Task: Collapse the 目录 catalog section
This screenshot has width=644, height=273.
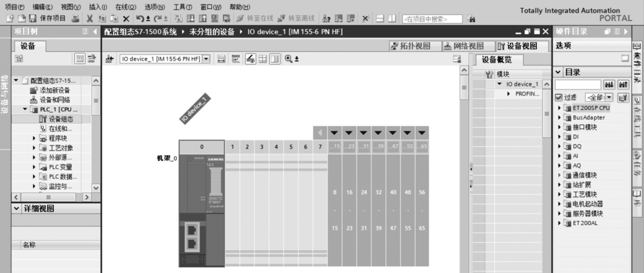Action: pyautogui.click(x=558, y=72)
